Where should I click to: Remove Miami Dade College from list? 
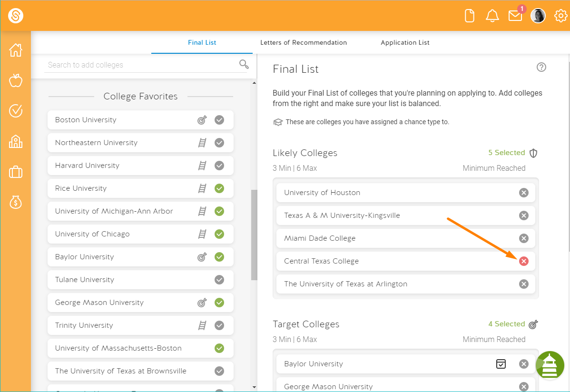pos(523,238)
